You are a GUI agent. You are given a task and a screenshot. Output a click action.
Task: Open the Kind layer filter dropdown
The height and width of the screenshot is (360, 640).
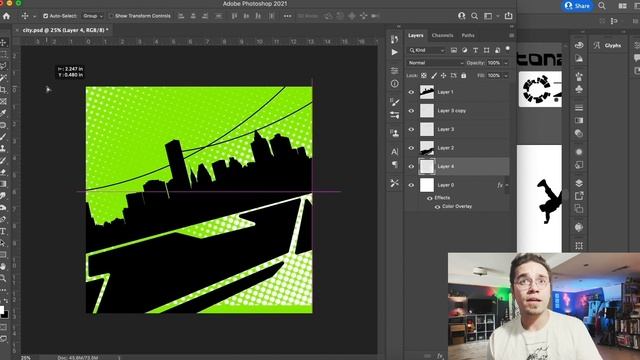tap(427, 50)
